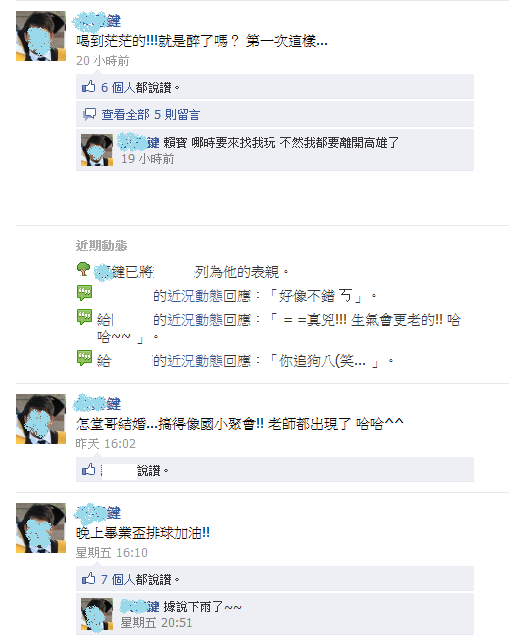Click the tree icon next to the 表親 activity
The image size is (525, 635).
[83, 269]
